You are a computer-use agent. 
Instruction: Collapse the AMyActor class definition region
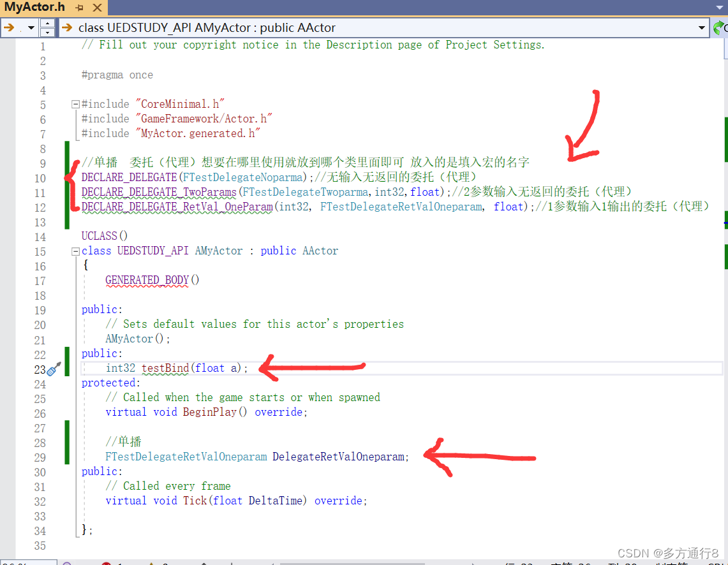click(x=75, y=251)
